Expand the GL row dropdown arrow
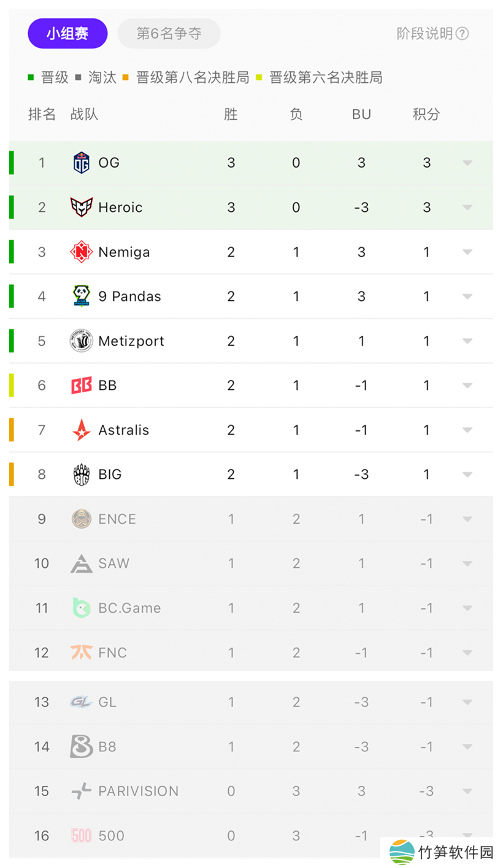 coord(467,702)
